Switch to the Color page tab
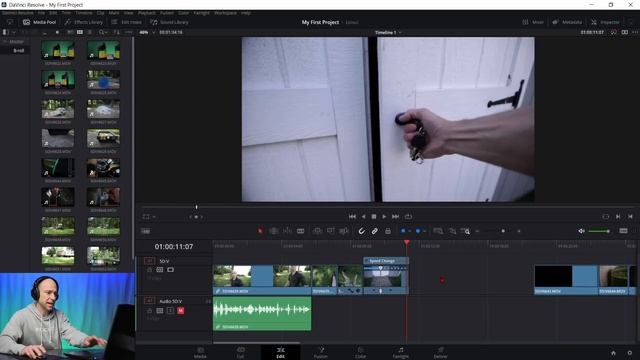The height and width of the screenshot is (360, 640). (x=360, y=353)
